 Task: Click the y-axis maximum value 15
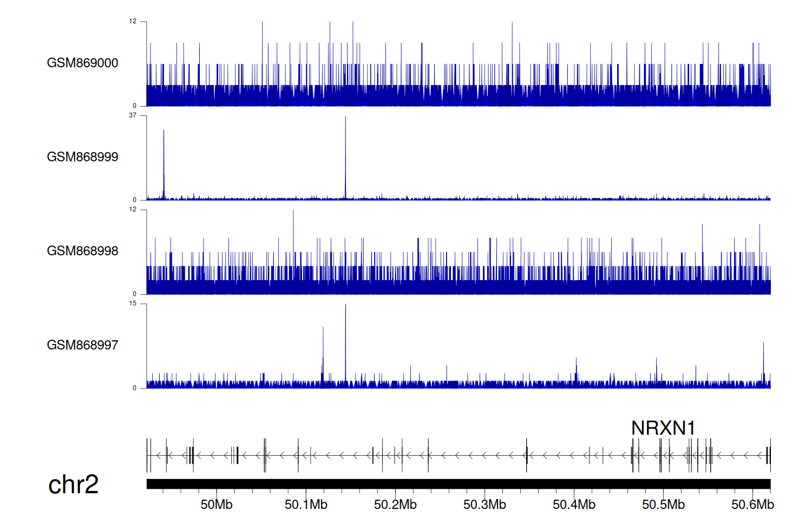(x=133, y=303)
